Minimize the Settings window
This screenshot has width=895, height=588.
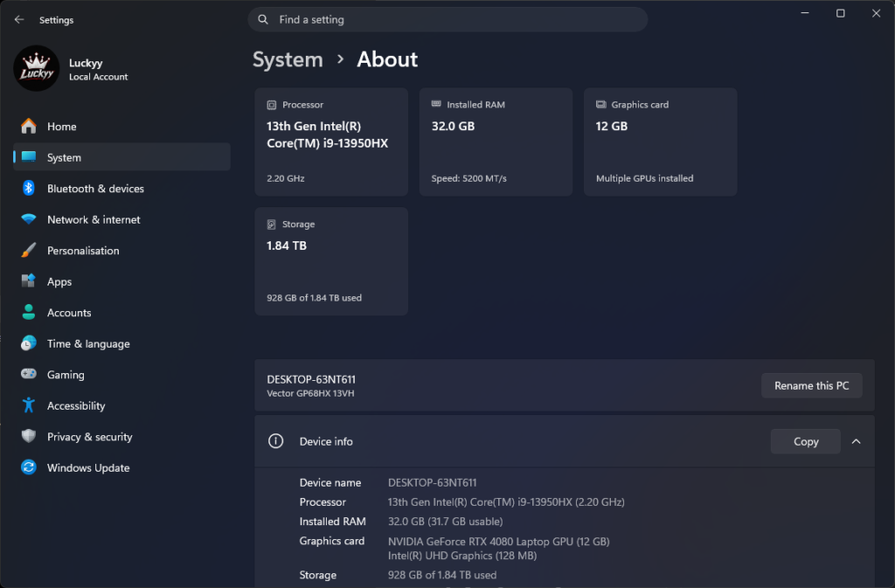(805, 13)
